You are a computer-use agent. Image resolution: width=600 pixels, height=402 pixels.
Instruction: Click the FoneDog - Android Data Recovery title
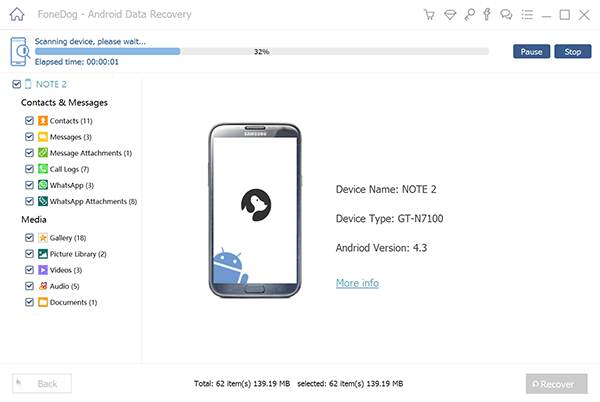114,15
